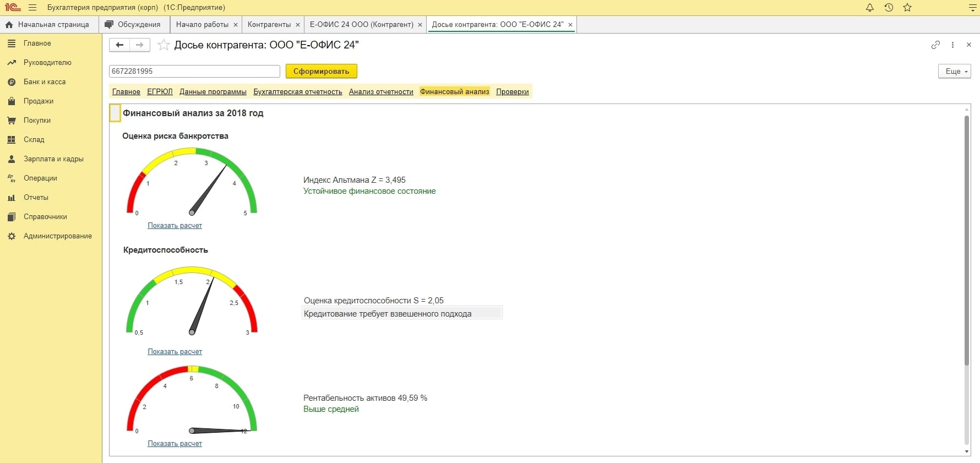
Task: Open favorites star in title bar
Action: (x=907, y=8)
